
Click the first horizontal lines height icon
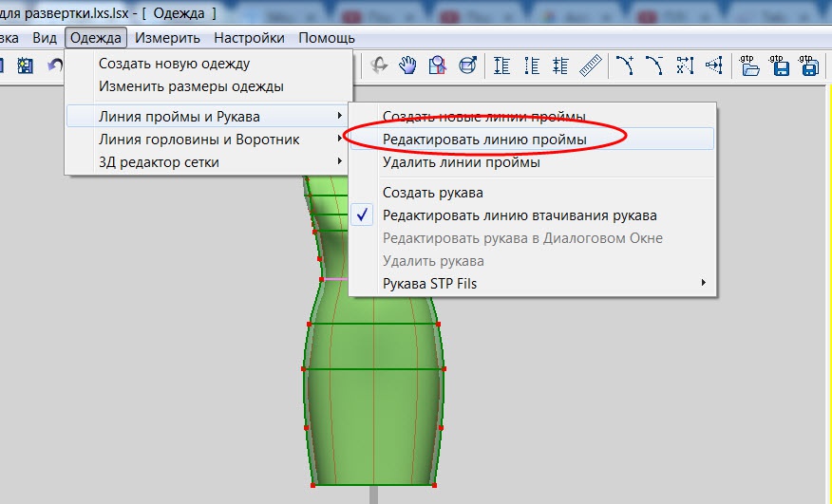(x=501, y=65)
